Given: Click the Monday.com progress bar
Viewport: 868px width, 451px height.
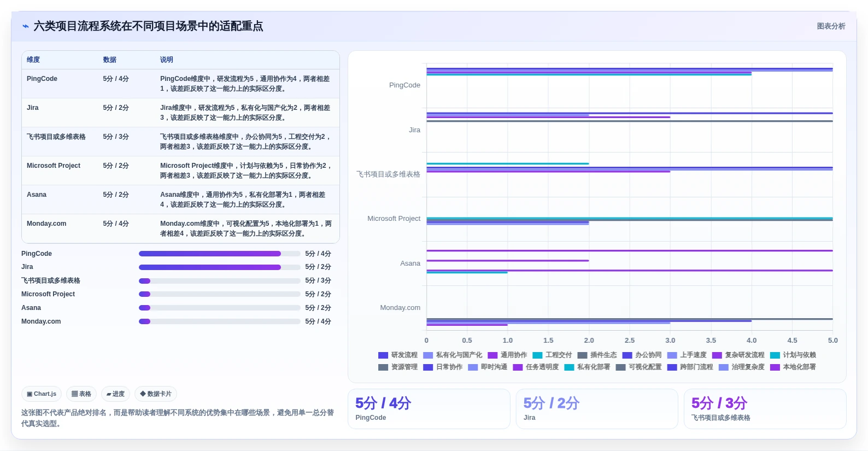Looking at the screenshot, I should (x=220, y=321).
